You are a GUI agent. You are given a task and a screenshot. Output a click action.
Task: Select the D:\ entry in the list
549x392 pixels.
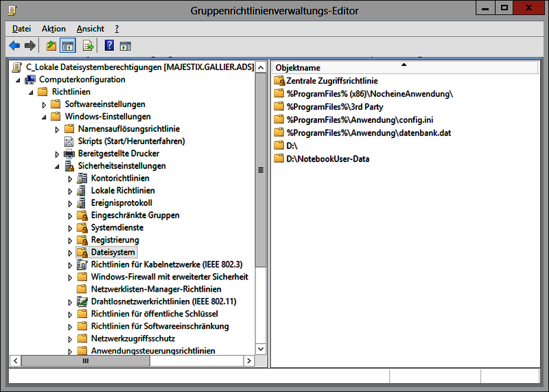click(292, 146)
